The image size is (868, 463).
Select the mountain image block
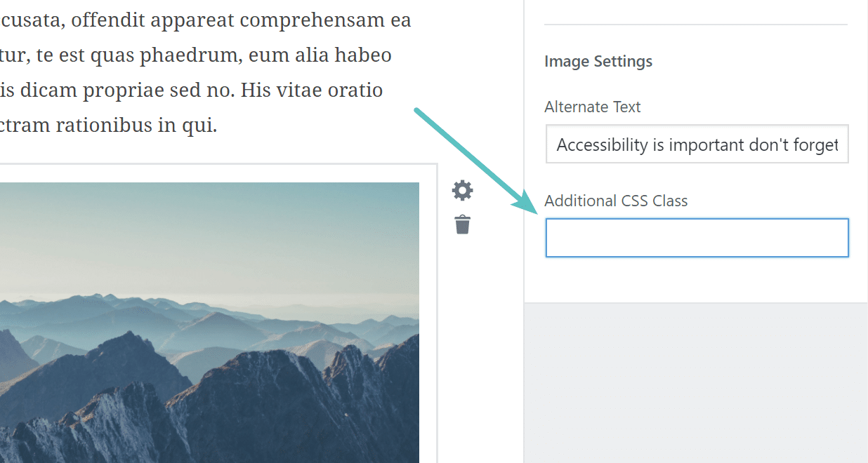[209, 316]
